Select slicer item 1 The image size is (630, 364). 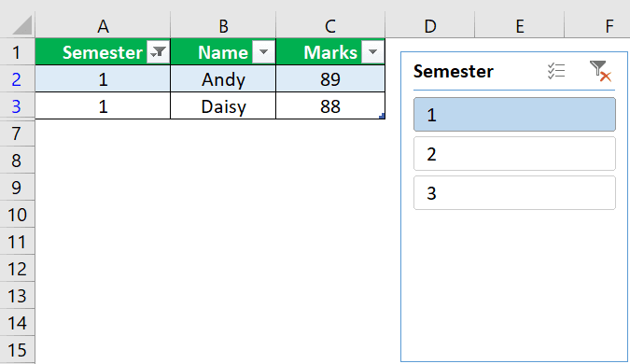[514, 115]
